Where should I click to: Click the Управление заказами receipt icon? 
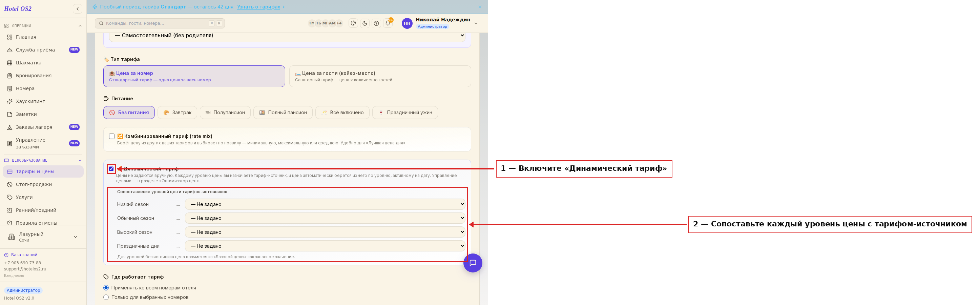(10, 144)
